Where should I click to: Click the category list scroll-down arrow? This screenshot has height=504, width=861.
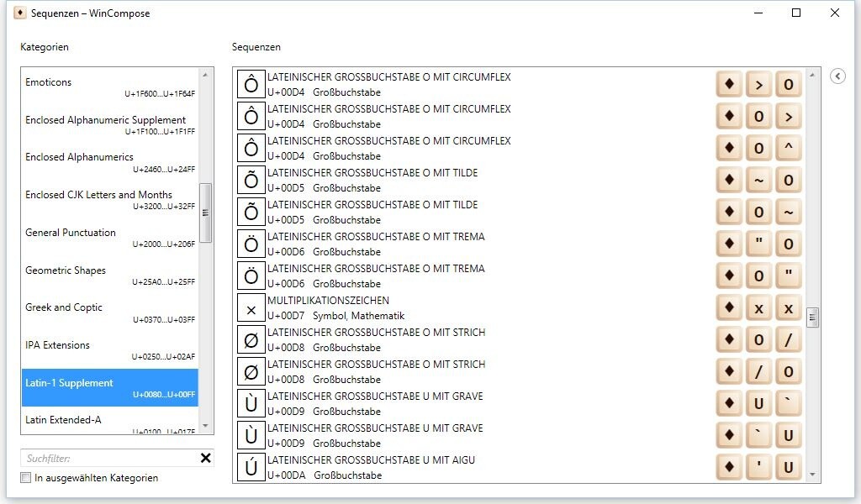click(x=205, y=426)
